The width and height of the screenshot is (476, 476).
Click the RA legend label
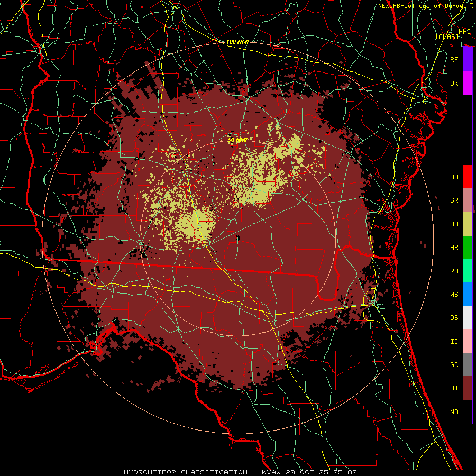click(454, 271)
